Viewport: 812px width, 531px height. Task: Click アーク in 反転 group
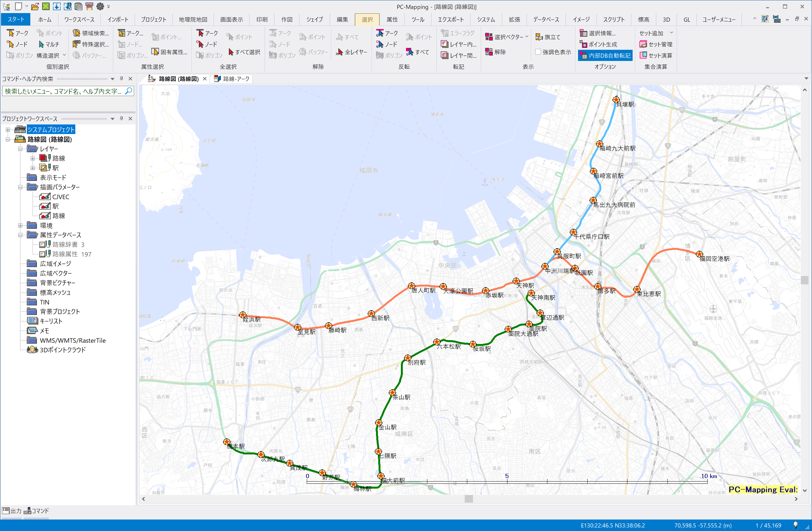coord(387,33)
